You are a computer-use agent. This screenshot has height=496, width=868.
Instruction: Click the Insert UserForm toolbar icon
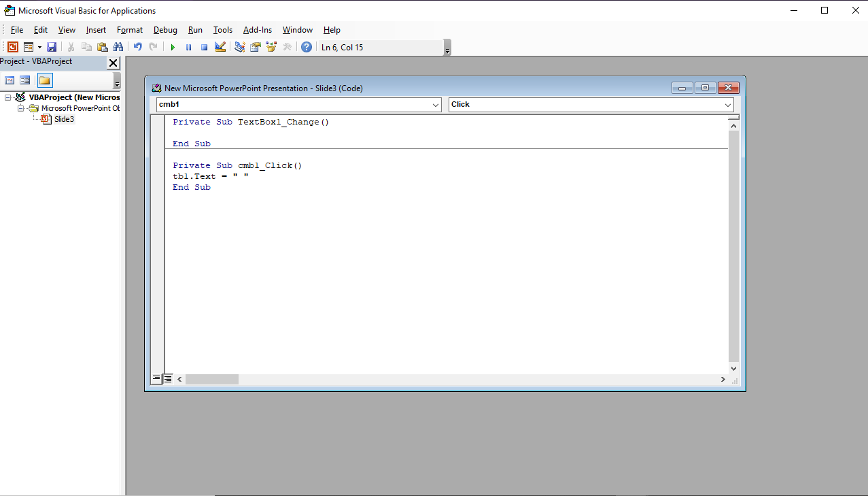click(x=29, y=47)
